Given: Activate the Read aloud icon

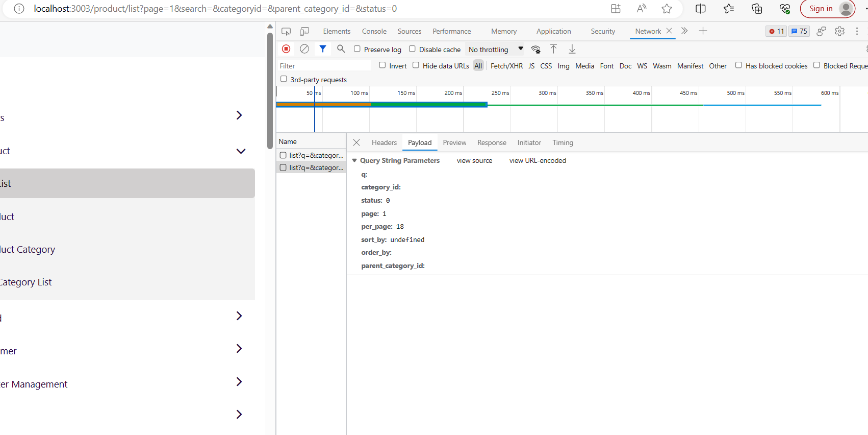Looking at the screenshot, I should [642, 9].
